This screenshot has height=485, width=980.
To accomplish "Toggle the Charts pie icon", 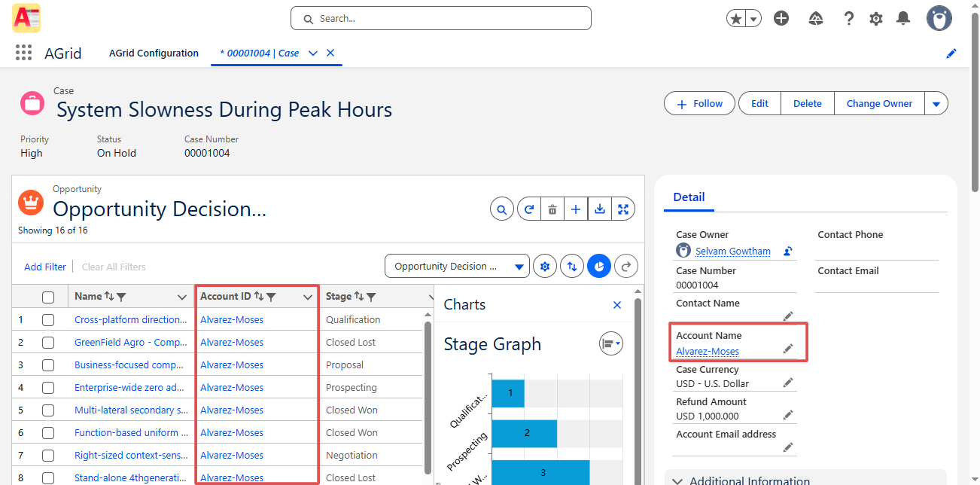I will tap(599, 267).
